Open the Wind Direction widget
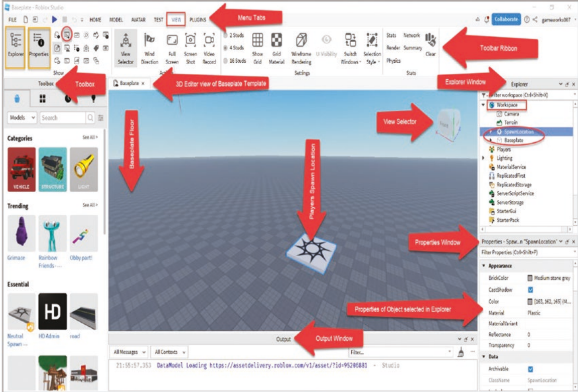The height and width of the screenshot is (392, 578). [150, 49]
